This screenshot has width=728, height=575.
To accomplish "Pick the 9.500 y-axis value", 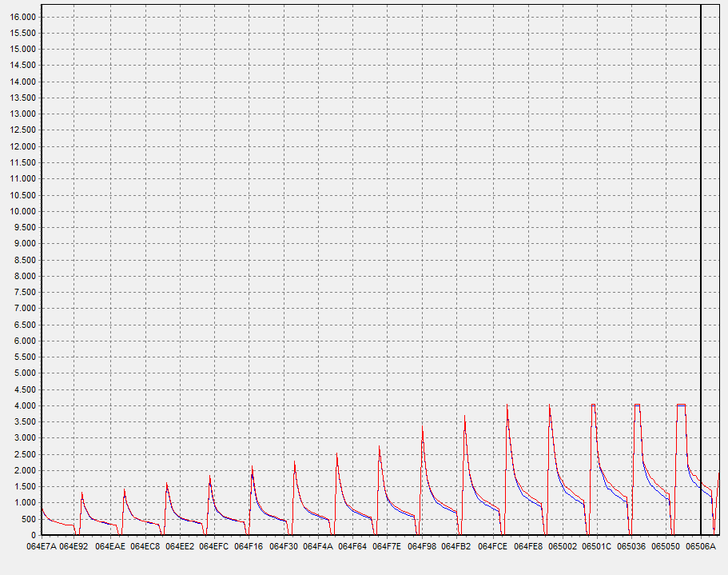I will click(x=25, y=228).
